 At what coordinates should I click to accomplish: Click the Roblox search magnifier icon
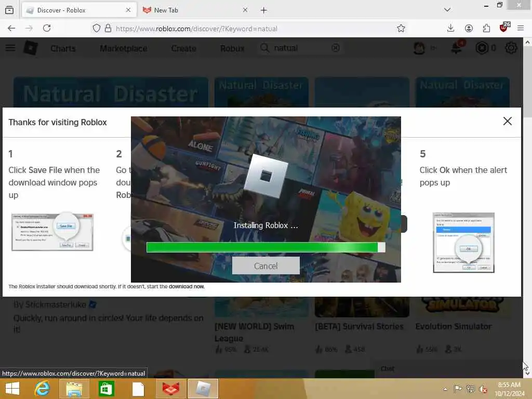(x=264, y=48)
